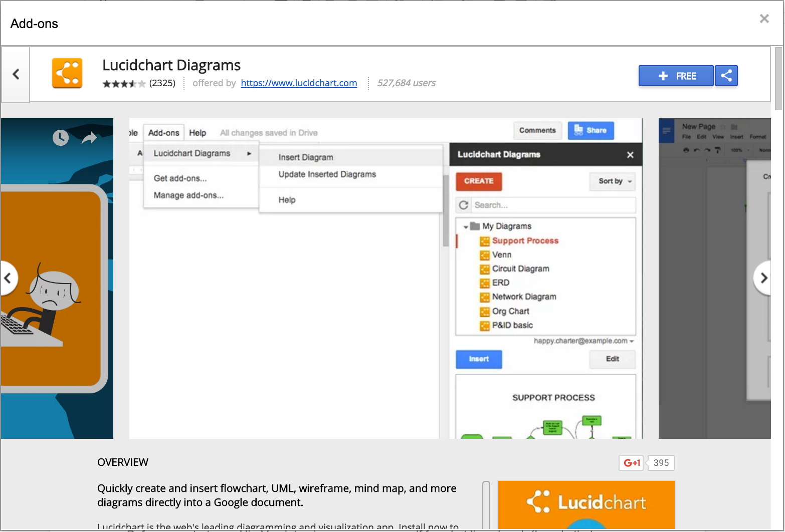
Task: Open the Add-ons menu in screenshot
Action: pos(163,133)
